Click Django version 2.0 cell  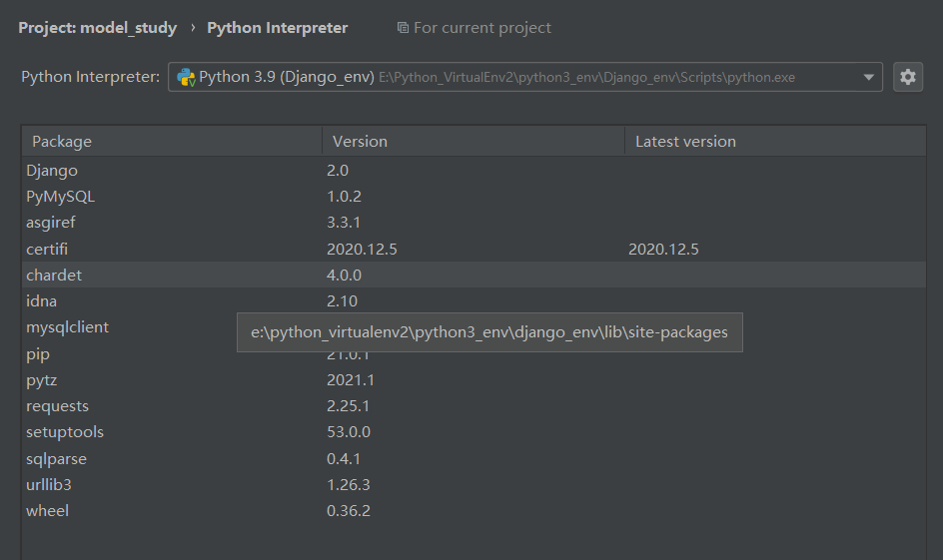(338, 170)
